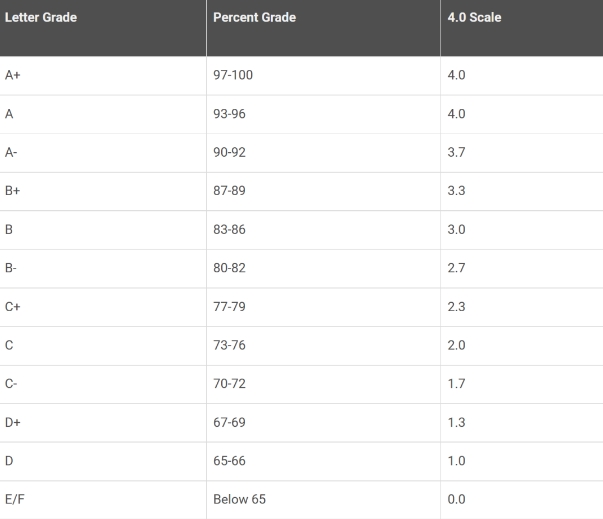Select the 0.0 scale value cell
Screen dimensions: 603x519
522,500
